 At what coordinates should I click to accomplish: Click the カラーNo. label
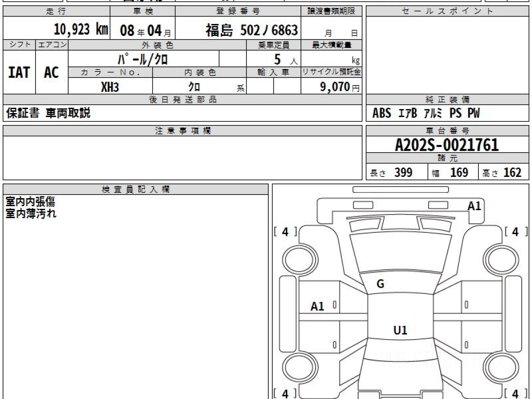(x=110, y=72)
